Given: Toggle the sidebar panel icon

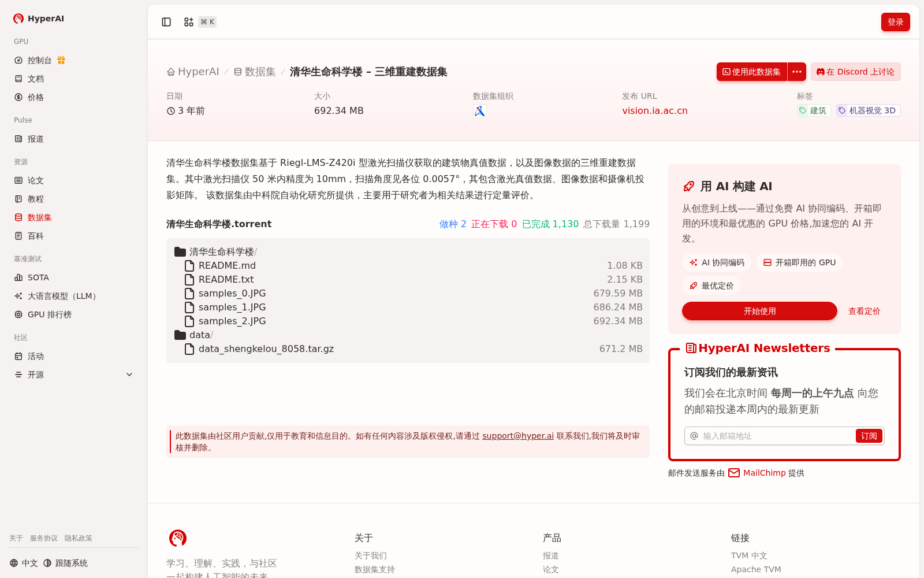Looking at the screenshot, I should coord(166,22).
